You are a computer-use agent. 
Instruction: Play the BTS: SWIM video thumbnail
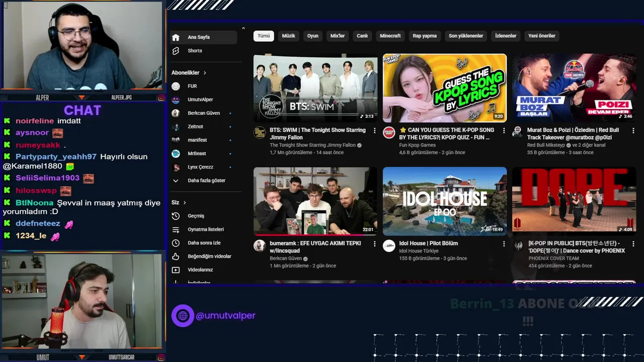pyautogui.click(x=315, y=88)
